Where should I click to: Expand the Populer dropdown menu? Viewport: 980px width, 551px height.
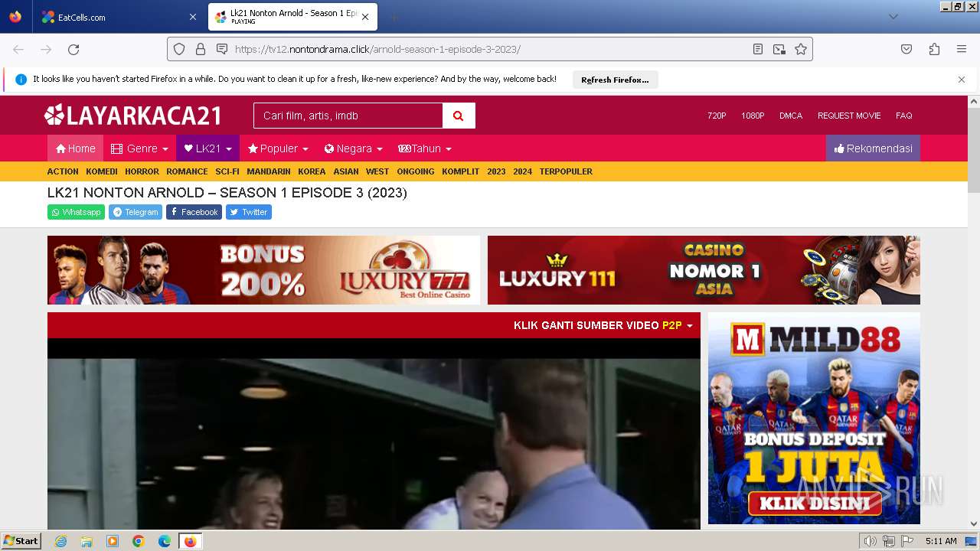coord(278,148)
